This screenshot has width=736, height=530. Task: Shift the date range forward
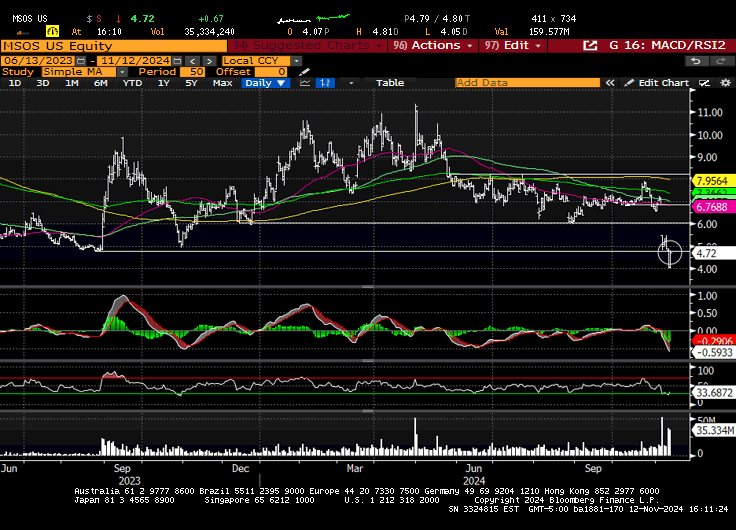click(209, 61)
